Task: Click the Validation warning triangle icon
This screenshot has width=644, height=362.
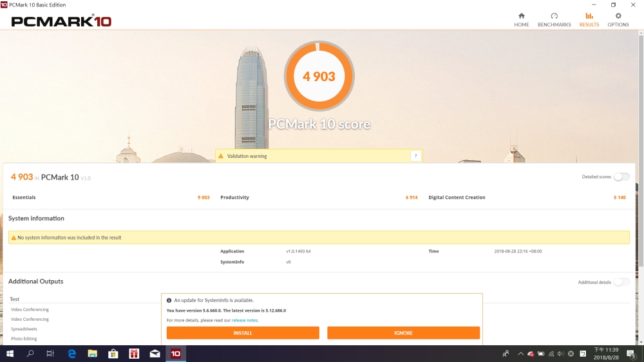Action: (220, 156)
